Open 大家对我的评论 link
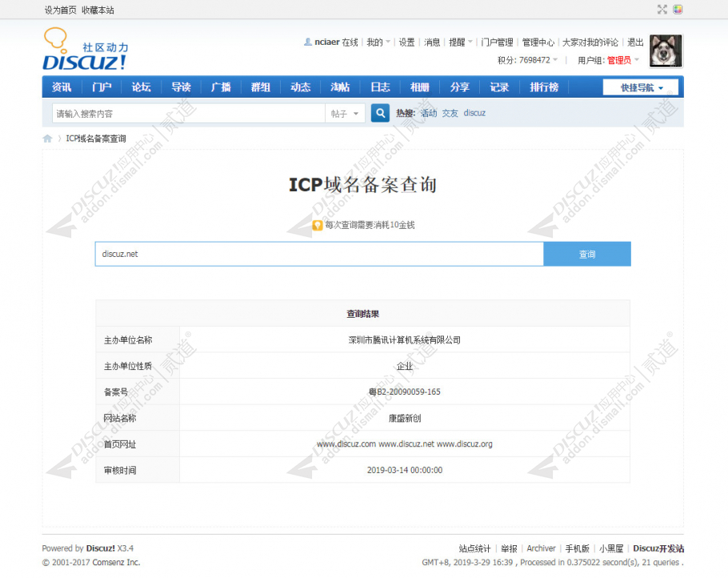Image resolution: width=728 pixels, height=578 pixels. 590,42
